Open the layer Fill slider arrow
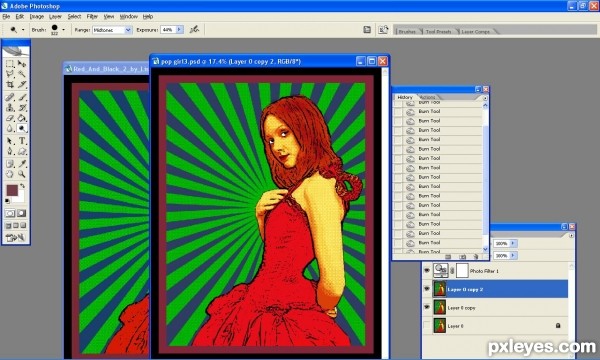The height and width of the screenshot is (360, 600). (x=513, y=255)
